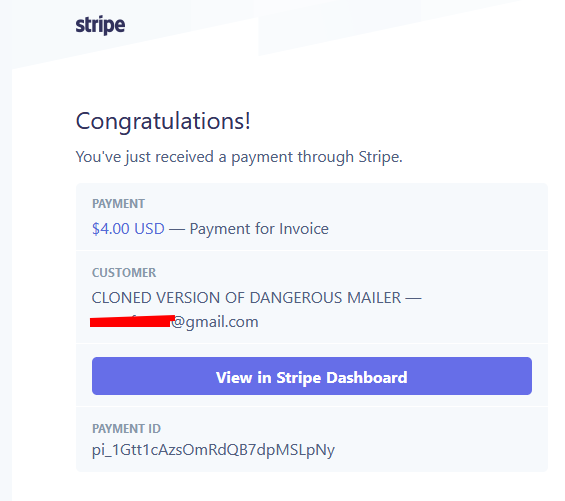The image size is (565, 501).
Task: Click the 'received a payment through Stripe' sentence
Action: (x=239, y=157)
